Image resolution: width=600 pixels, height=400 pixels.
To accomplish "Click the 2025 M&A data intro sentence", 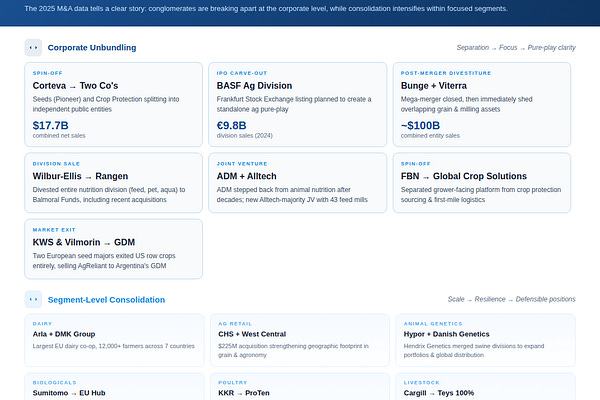I will tap(266, 8).
